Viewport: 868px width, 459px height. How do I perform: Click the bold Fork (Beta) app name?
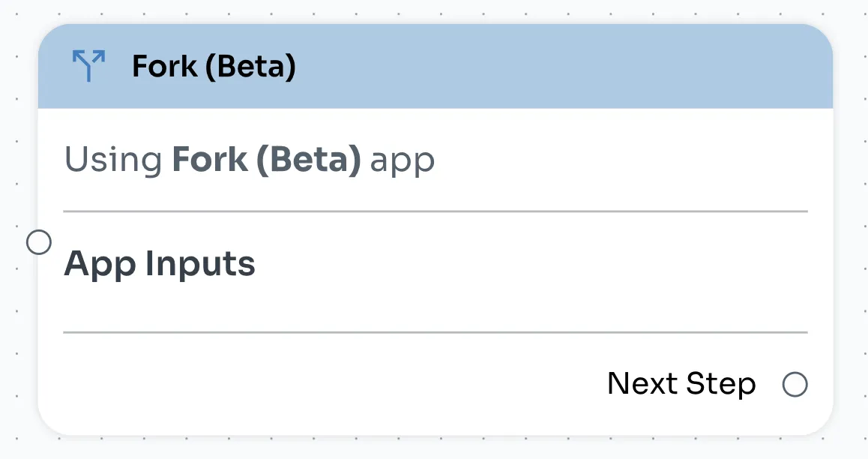pos(266,160)
